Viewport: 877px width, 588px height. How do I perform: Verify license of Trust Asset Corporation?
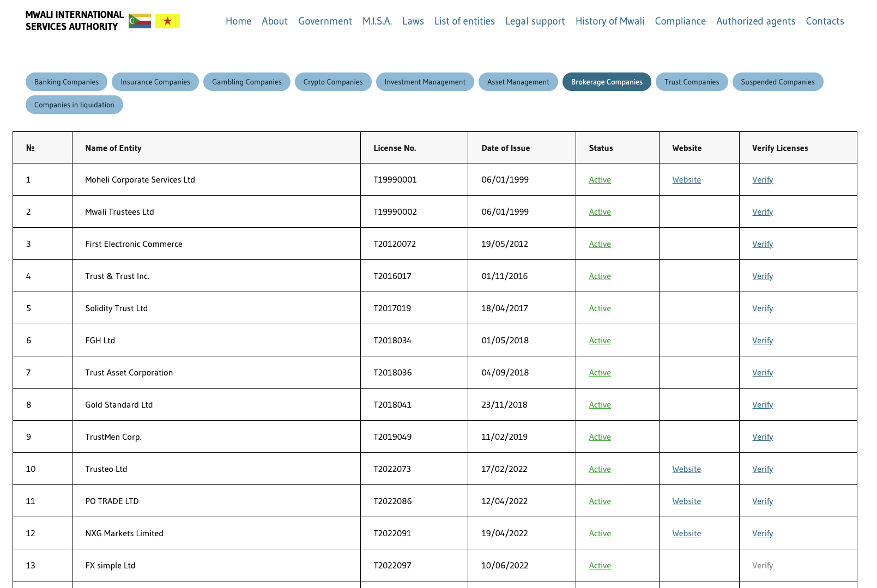(763, 373)
